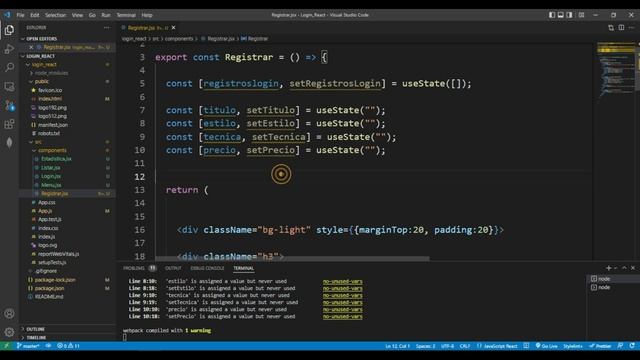The image size is (640, 360).
Task: Click the remote window indicator in status bar
Action: click(x=7, y=346)
